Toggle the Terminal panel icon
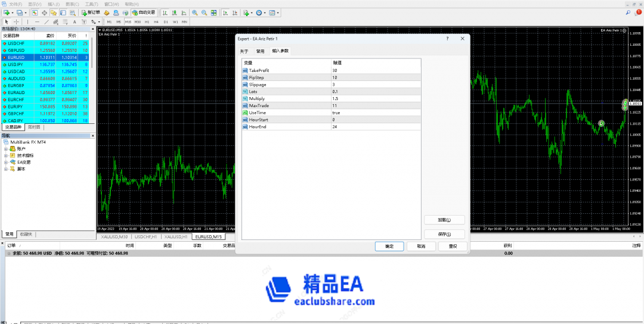Screen dimensions: 644x324 click(63, 13)
